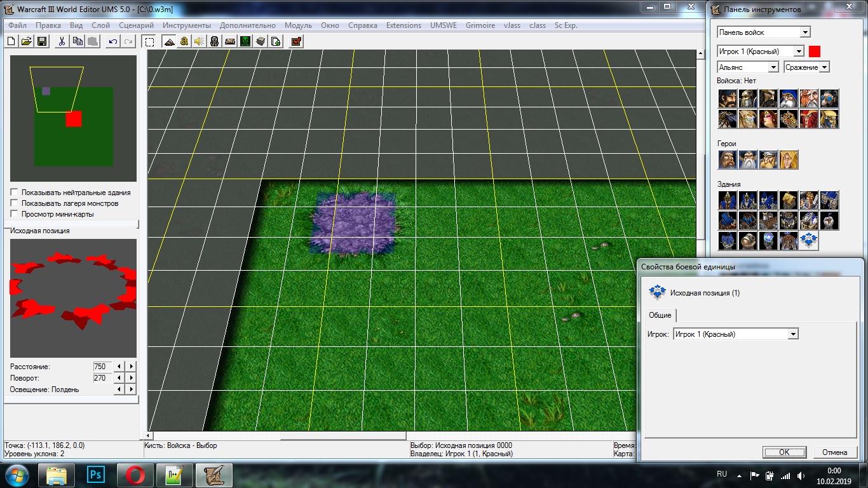The image size is (868, 488).
Task: Open the Sound Editor speaker icon
Action: tap(199, 41)
